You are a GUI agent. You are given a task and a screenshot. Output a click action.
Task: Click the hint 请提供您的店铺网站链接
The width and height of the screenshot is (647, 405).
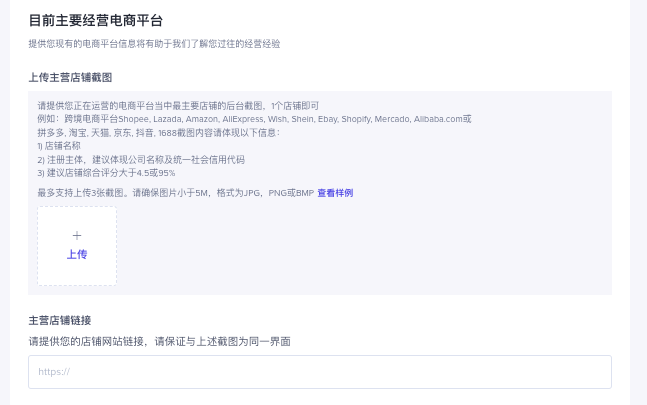(x=160, y=341)
